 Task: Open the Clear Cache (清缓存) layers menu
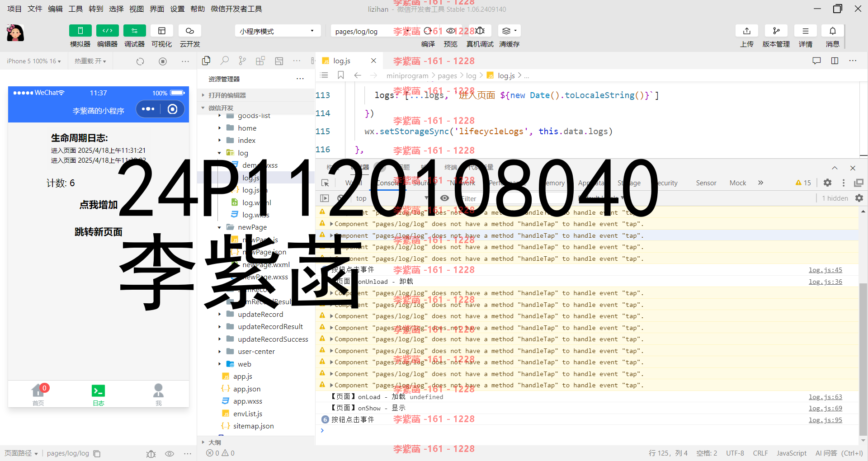point(509,31)
